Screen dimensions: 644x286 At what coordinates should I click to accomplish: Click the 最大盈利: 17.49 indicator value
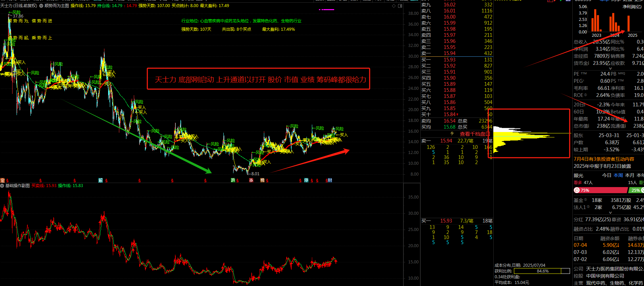point(215,6)
